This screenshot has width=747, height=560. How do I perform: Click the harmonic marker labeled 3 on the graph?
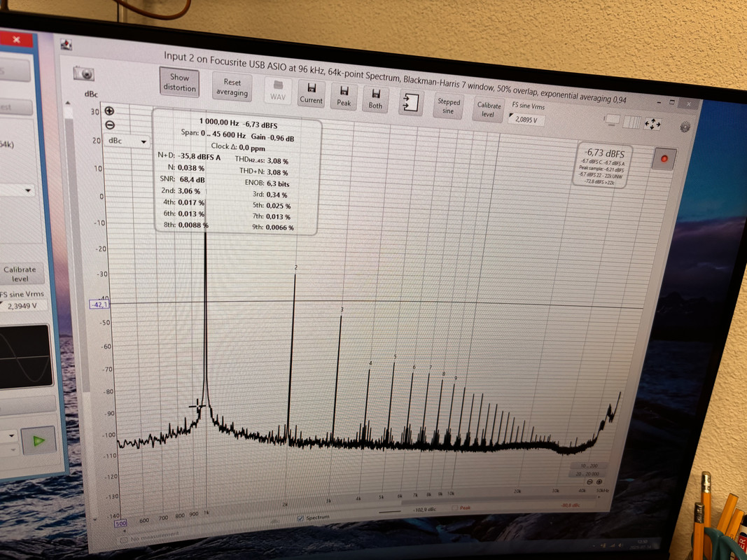[x=342, y=309]
